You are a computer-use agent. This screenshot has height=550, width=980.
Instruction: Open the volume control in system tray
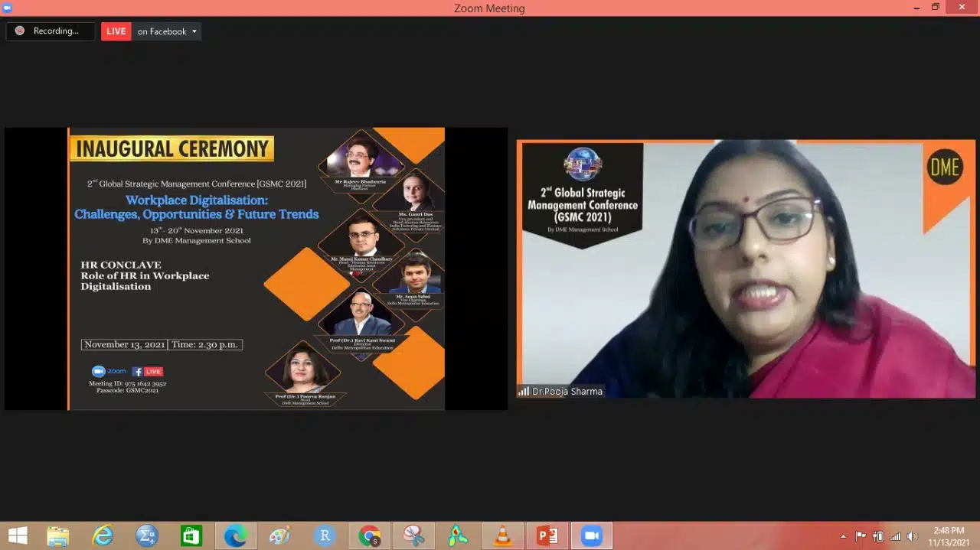(912, 536)
